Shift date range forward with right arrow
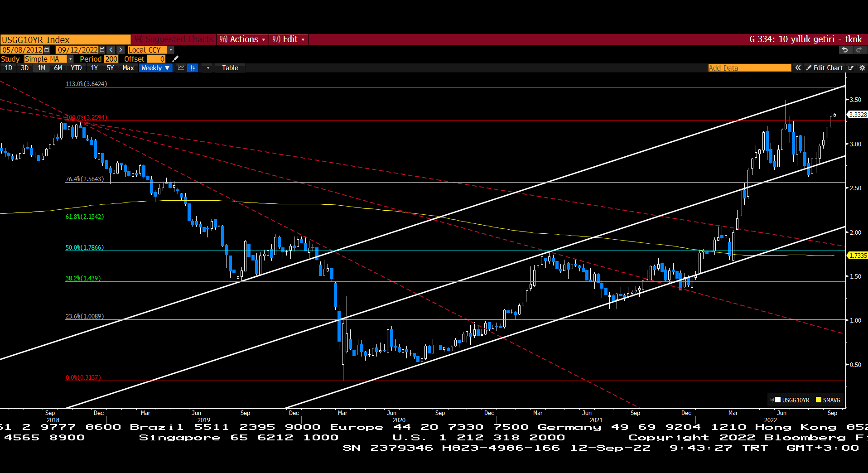 (121, 50)
